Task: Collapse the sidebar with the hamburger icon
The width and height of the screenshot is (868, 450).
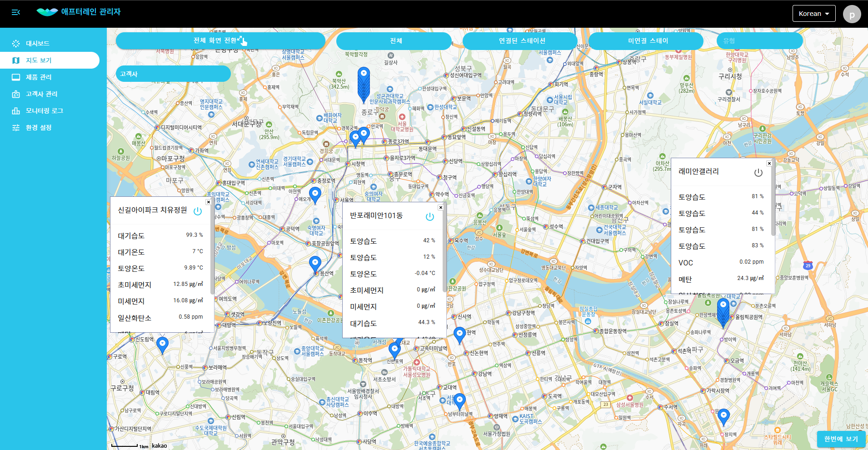Action: (16, 12)
